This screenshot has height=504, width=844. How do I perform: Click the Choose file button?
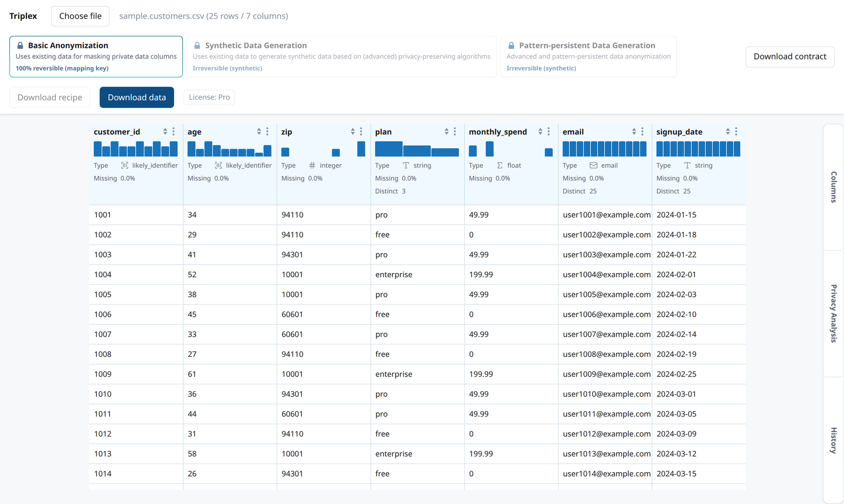pos(80,16)
